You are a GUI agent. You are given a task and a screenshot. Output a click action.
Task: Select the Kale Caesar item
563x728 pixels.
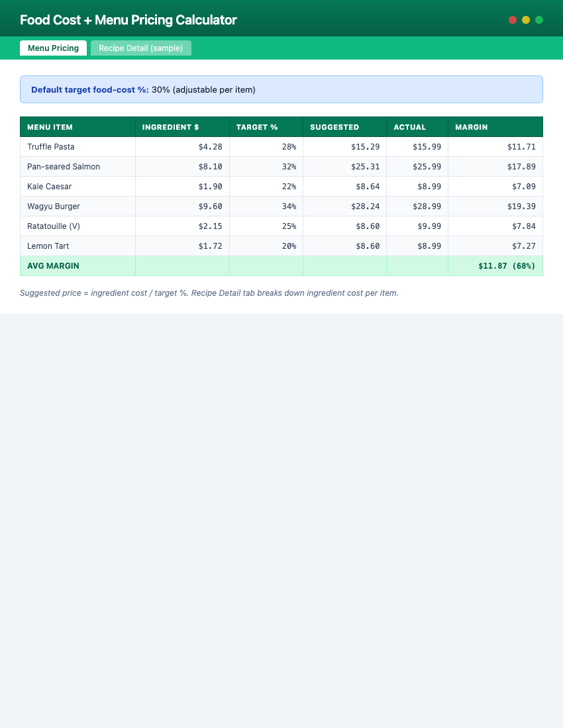[x=49, y=187]
